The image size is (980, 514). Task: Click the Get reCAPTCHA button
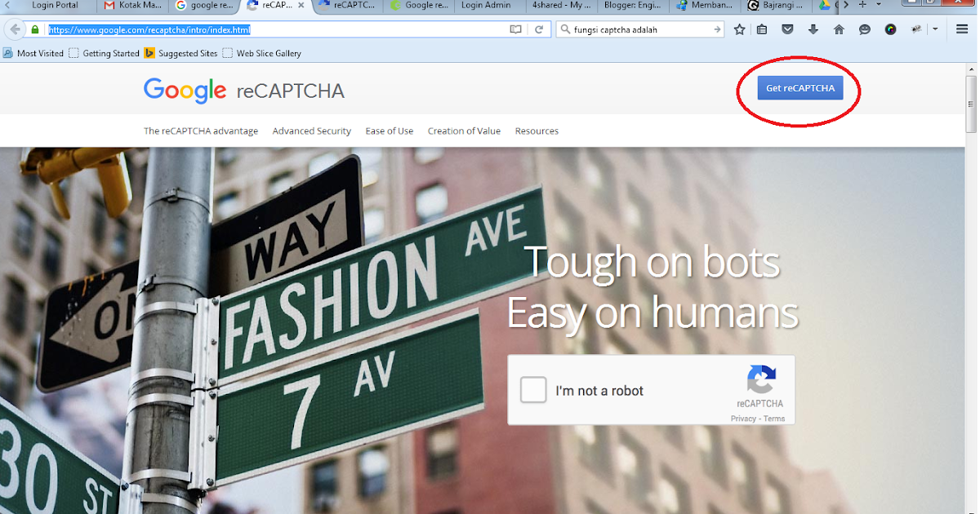tap(800, 87)
